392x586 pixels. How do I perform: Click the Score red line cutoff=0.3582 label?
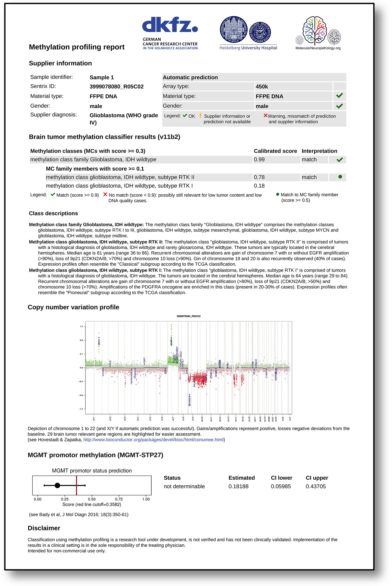click(x=92, y=505)
